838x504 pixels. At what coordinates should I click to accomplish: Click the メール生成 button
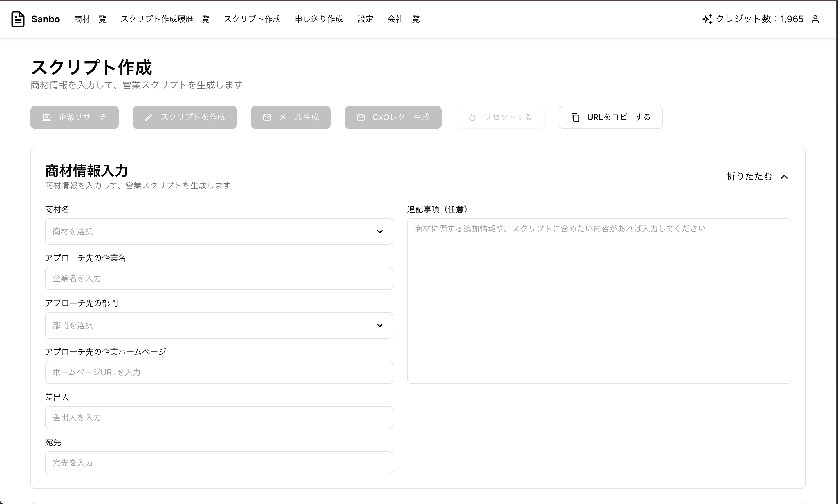pyautogui.click(x=290, y=117)
